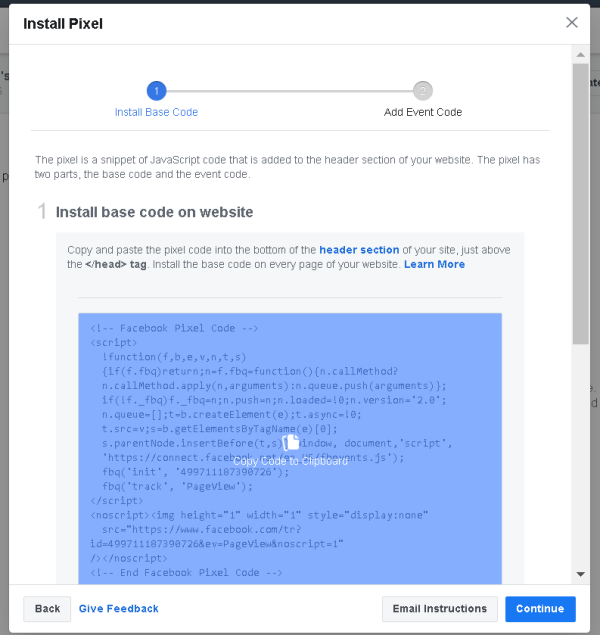
Task: Select step 2 circle in progress bar
Action: [423, 91]
